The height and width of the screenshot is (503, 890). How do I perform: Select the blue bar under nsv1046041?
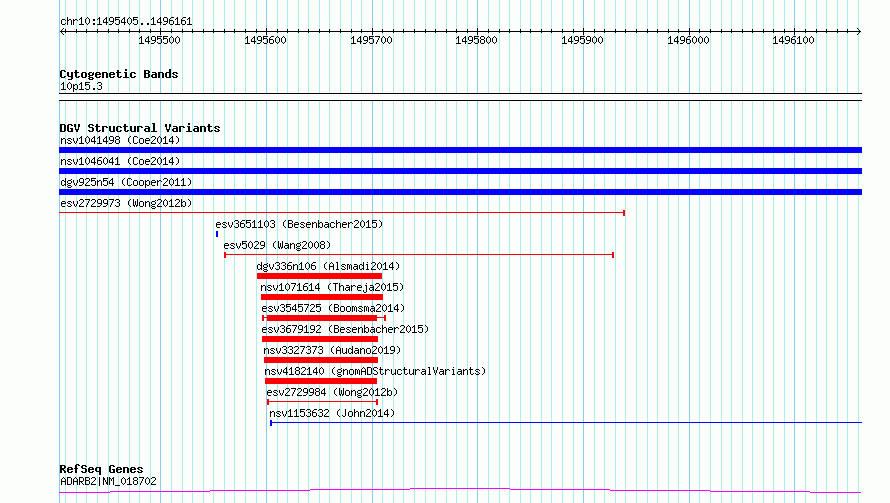[460, 171]
